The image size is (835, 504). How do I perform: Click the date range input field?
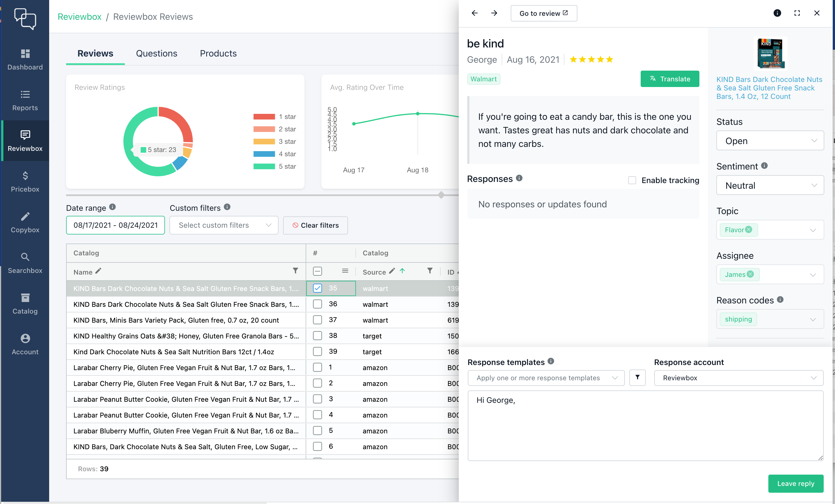pyautogui.click(x=115, y=225)
